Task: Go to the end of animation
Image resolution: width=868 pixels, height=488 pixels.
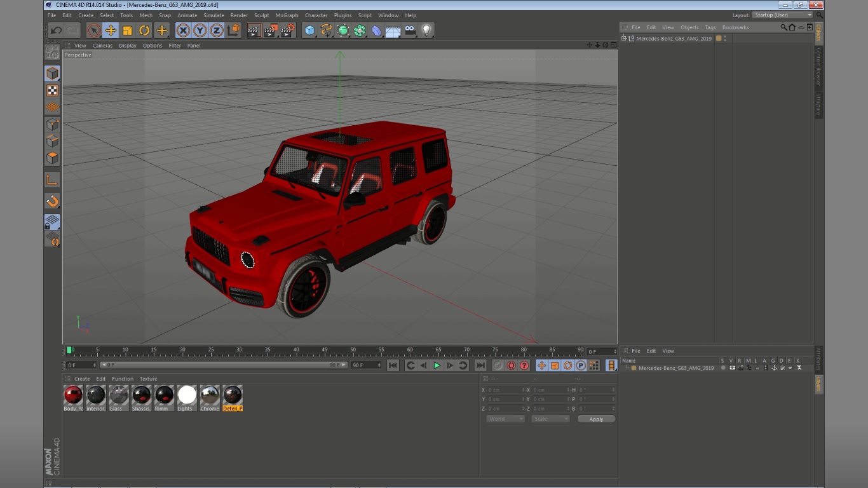Action: tap(480, 365)
